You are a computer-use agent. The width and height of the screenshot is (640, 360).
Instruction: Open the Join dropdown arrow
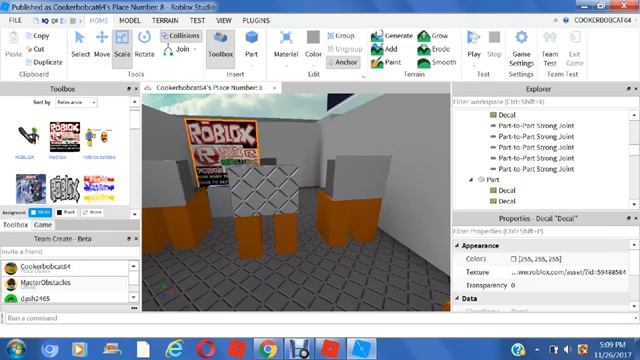pos(195,49)
